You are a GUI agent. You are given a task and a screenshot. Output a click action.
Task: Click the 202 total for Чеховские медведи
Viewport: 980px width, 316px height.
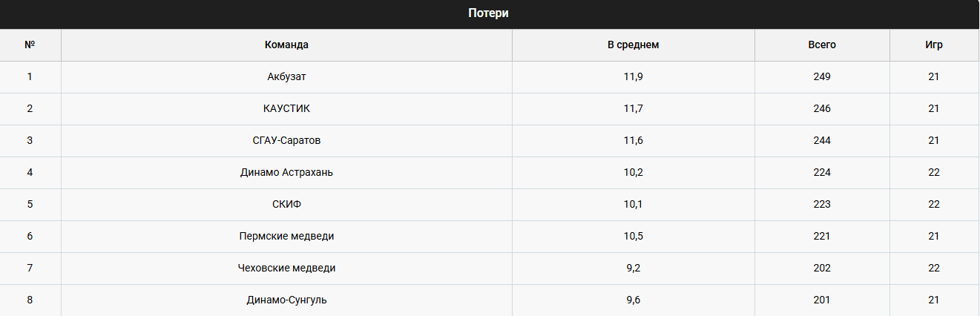(821, 268)
